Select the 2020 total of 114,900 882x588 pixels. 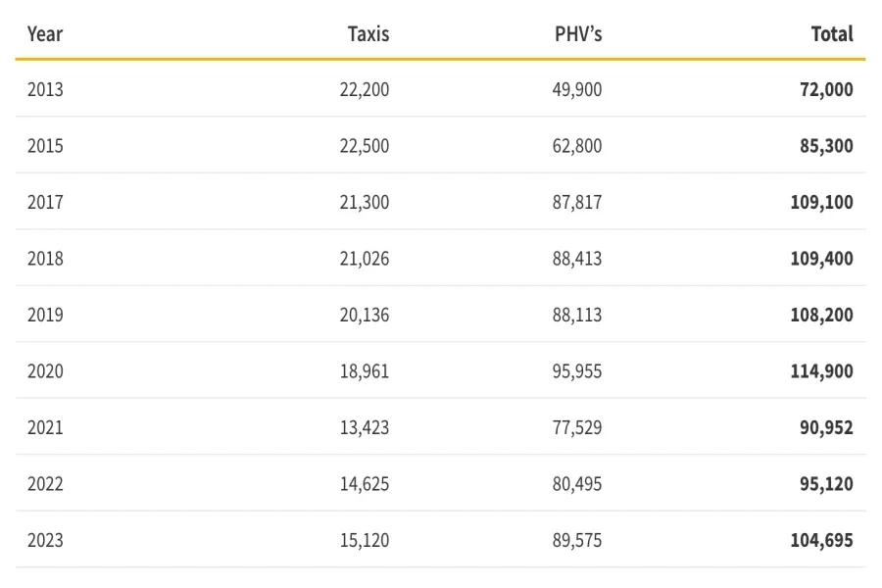pyautogui.click(x=821, y=371)
